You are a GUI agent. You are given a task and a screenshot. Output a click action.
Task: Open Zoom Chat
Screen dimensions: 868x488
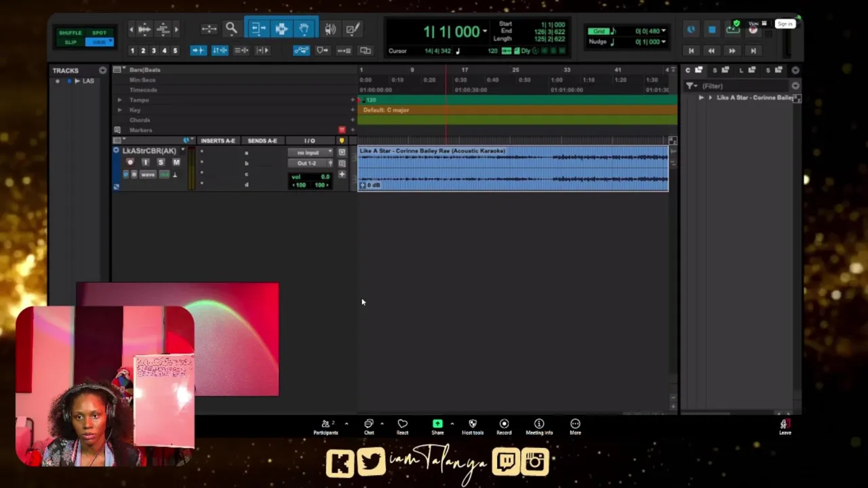tap(369, 427)
